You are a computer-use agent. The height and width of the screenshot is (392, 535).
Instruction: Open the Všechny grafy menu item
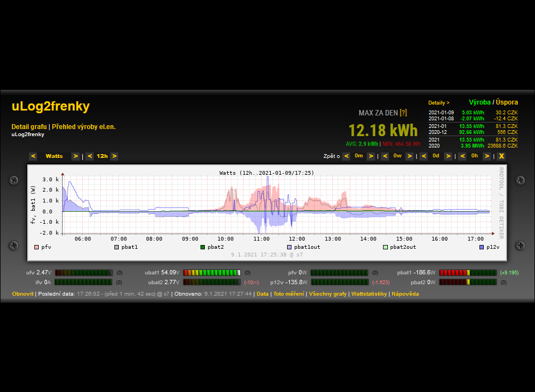coord(327,294)
